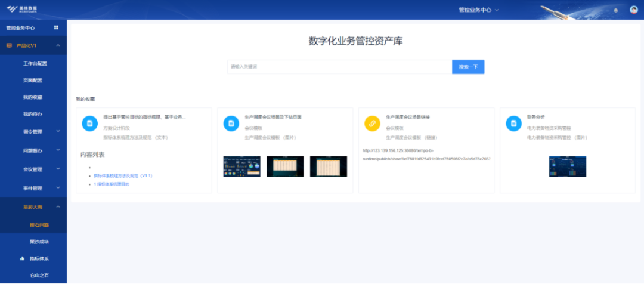Open the user avatar profile
The width and height of the screenshot is (644, 284).
[x=634, y=10]
